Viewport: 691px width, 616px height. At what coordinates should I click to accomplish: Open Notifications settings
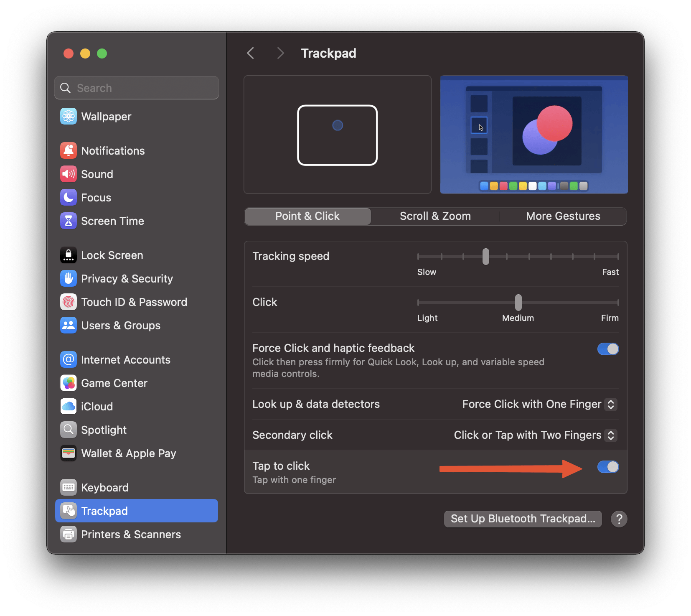point(113,150)
